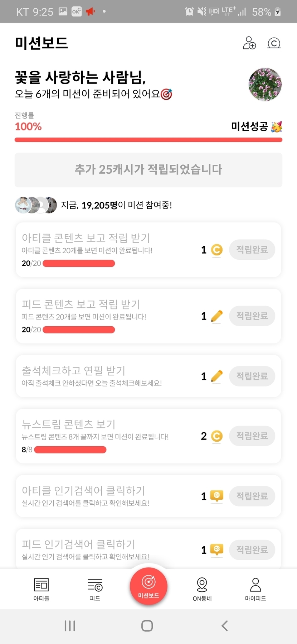
Task: Tap the flower profile picture
Action: 265,85
